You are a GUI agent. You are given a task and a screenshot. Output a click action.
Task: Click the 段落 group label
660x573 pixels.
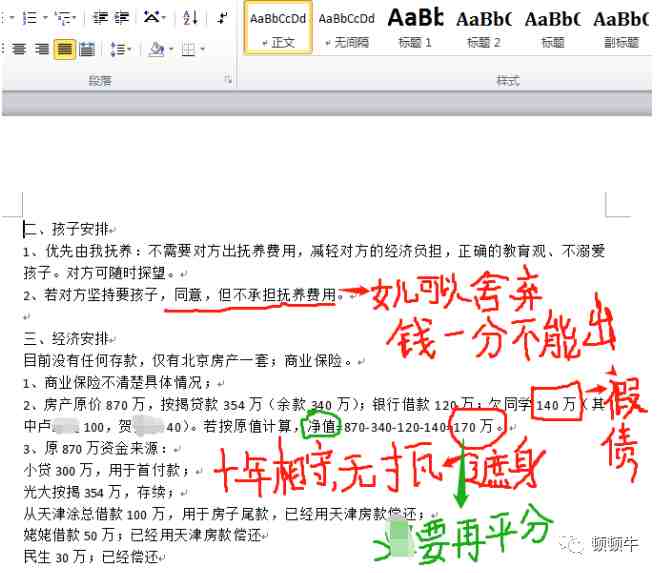coord(100,80)
